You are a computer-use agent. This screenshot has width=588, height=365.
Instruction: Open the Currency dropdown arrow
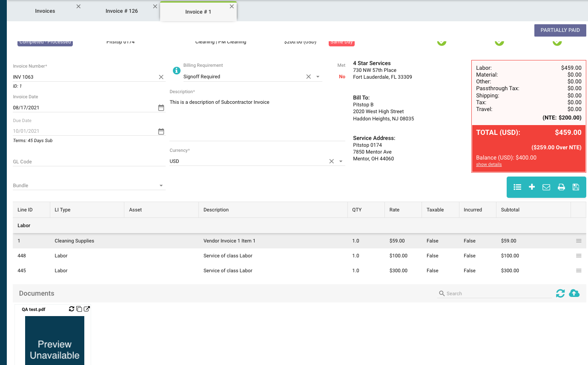341,162
